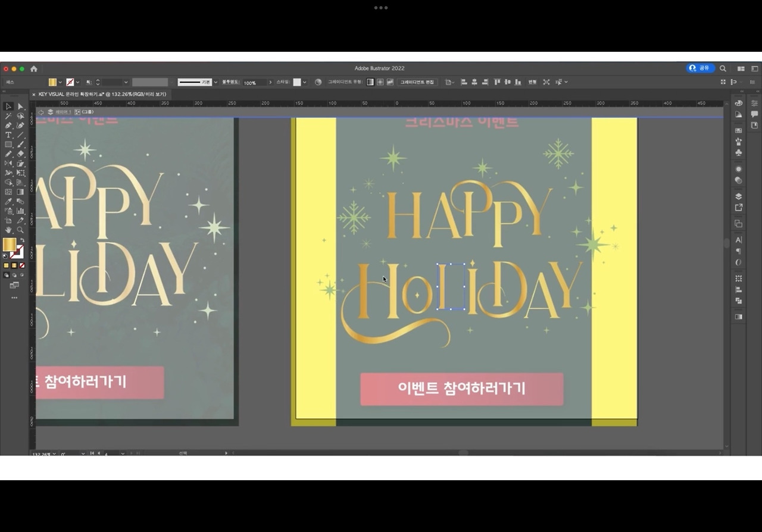Open the Layers panel icon in right dock
Screen dimensions: 762x532
click(739, 196)
